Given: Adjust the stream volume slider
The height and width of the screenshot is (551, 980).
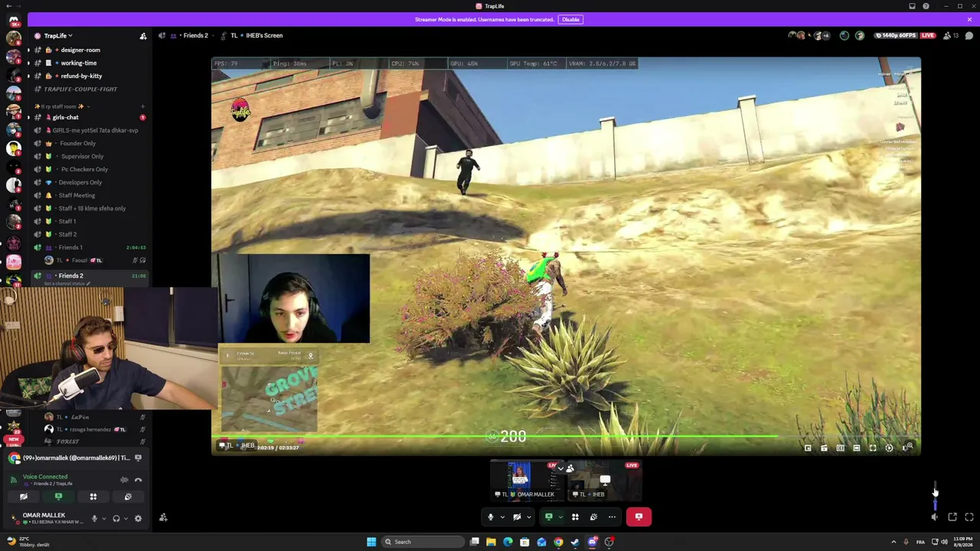Looking at the screenshot, I should pos(935,497).
